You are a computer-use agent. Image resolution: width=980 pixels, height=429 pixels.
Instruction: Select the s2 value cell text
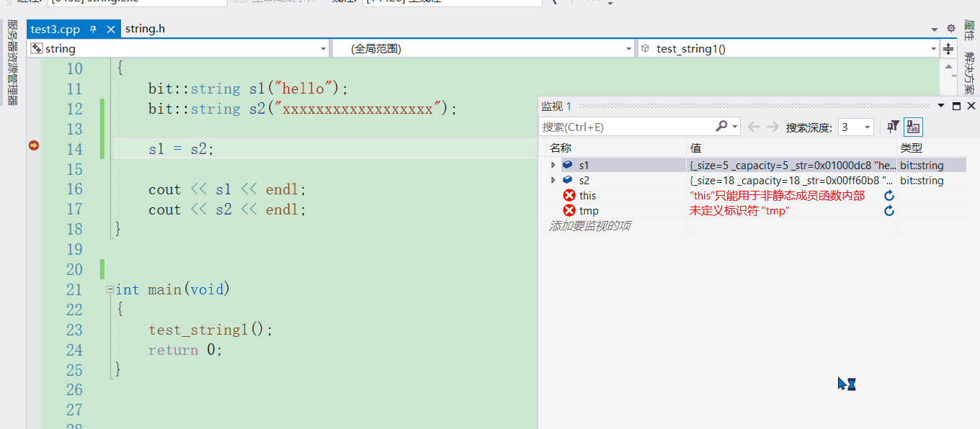click(x=792, y=180)
